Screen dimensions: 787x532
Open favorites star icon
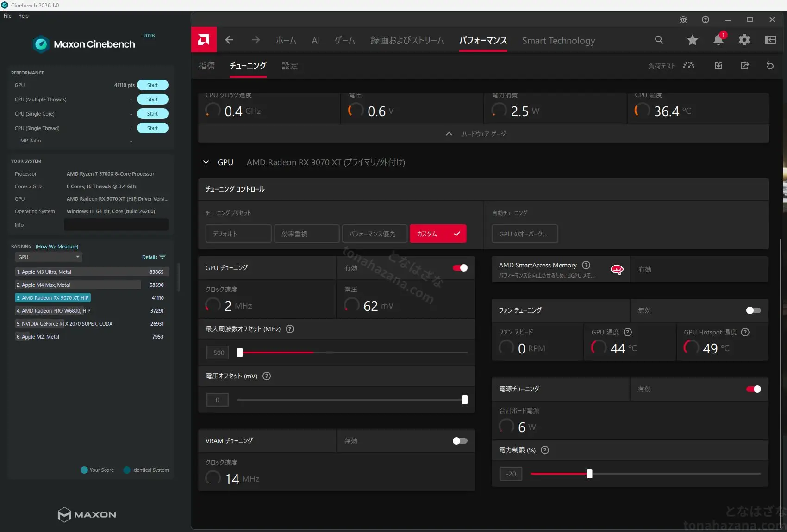[693, 40]
